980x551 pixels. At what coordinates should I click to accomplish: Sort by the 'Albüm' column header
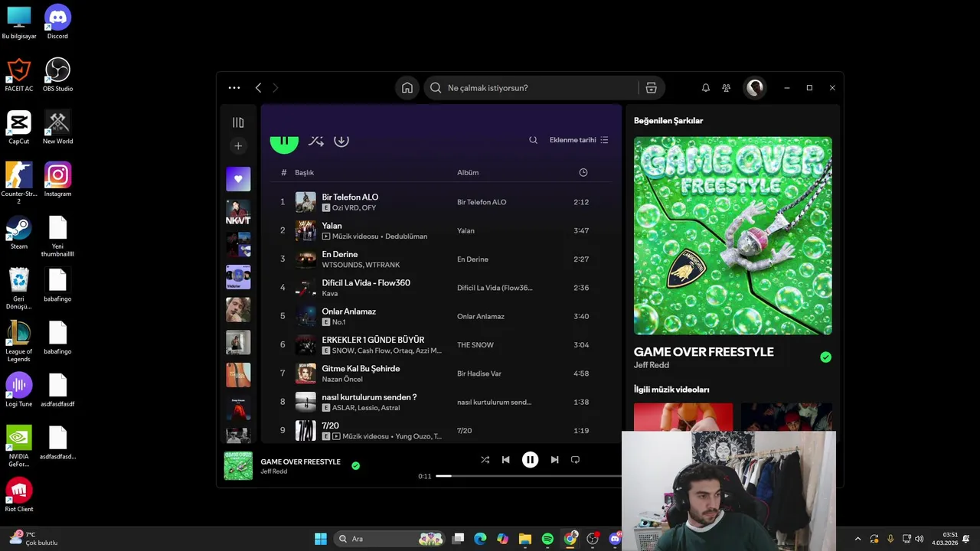468,173
